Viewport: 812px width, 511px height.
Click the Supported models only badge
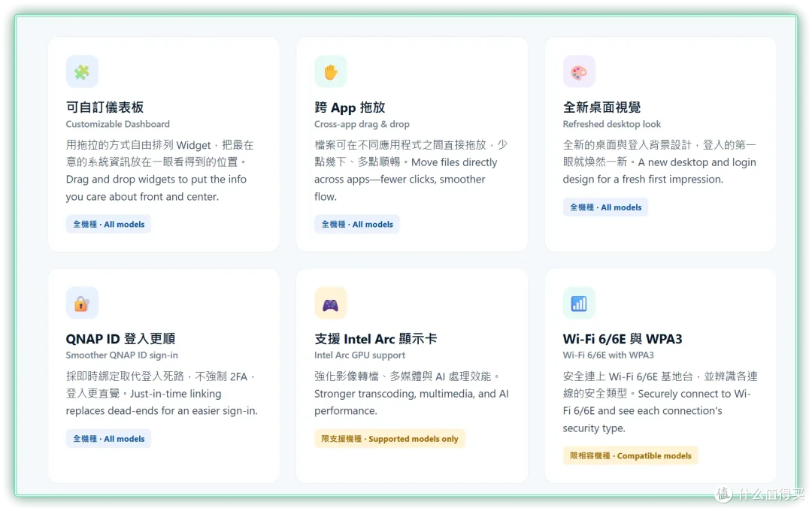point(389,439)
